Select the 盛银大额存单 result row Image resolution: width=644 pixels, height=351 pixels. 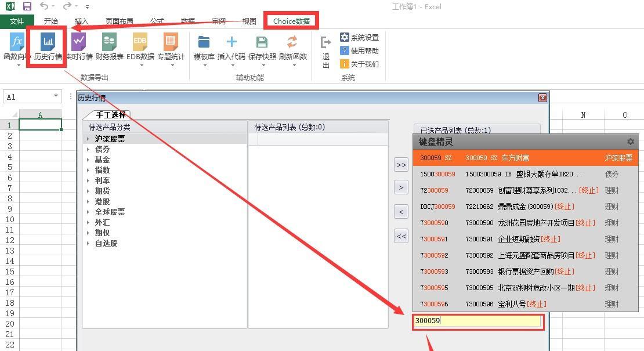[526, 174]
